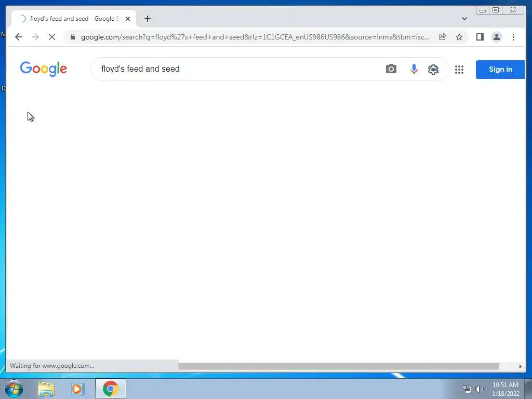The image size is (532, 399).
Task: Open the volume speaker tray icon
Action: point(480,389)
